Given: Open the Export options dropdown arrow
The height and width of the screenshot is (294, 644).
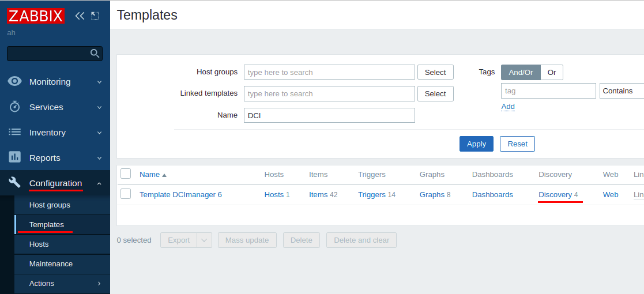Looking at the screenshot, I should click(x=205, y=240).
